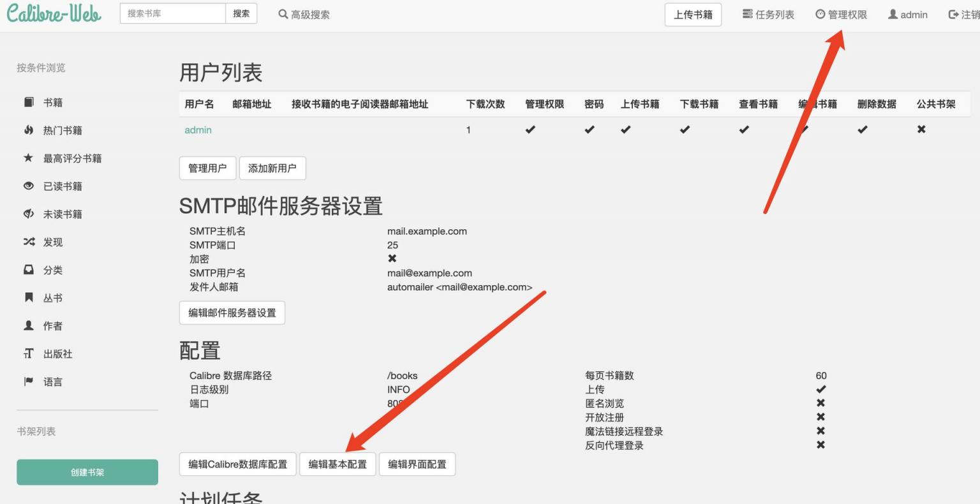The height and width of the screenshot is (504, 980).
Task: Open 高级搜索 advanced search
Action: click(x=304, y=15)
